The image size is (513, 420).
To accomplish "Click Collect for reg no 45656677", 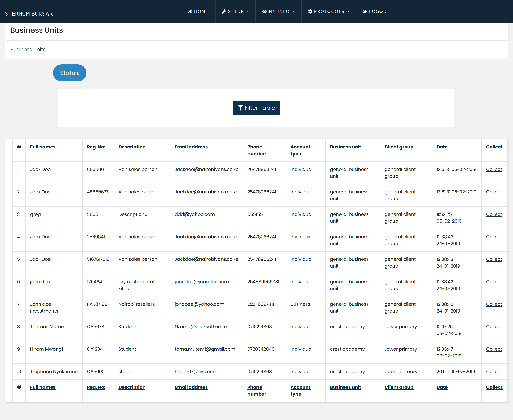I will pos(494,192).
